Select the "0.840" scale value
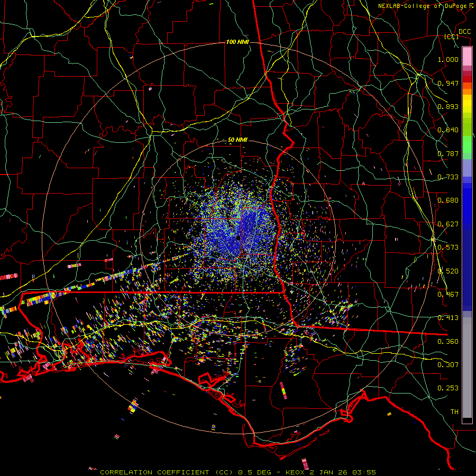 448,130
